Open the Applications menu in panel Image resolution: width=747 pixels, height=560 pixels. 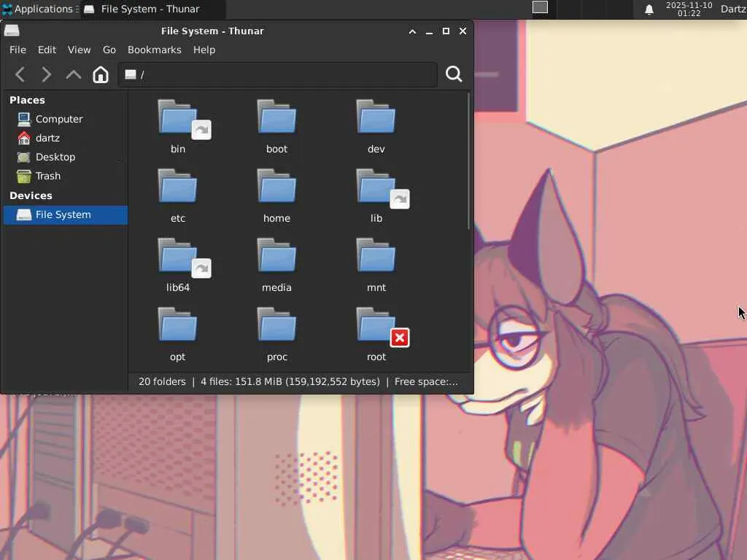point(40,9)
